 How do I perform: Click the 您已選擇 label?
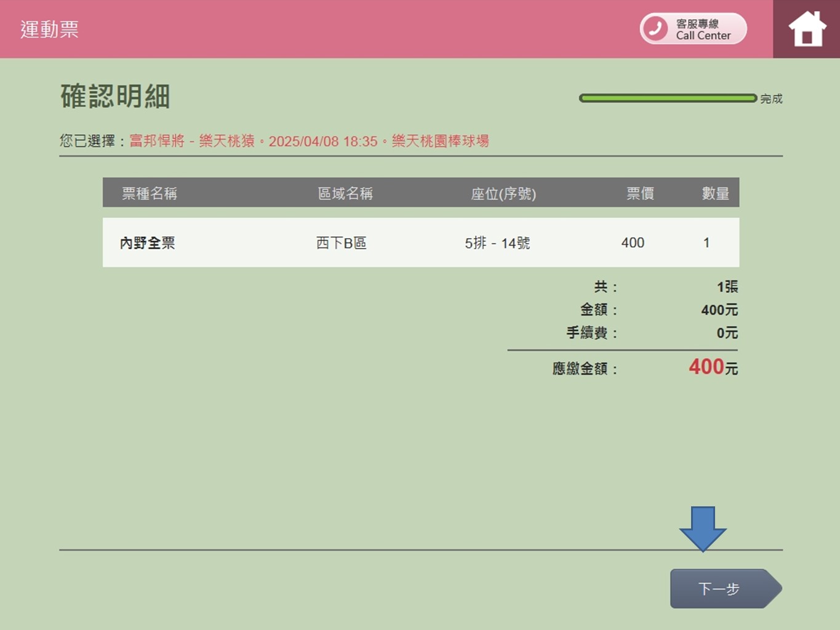click(92, 141)
